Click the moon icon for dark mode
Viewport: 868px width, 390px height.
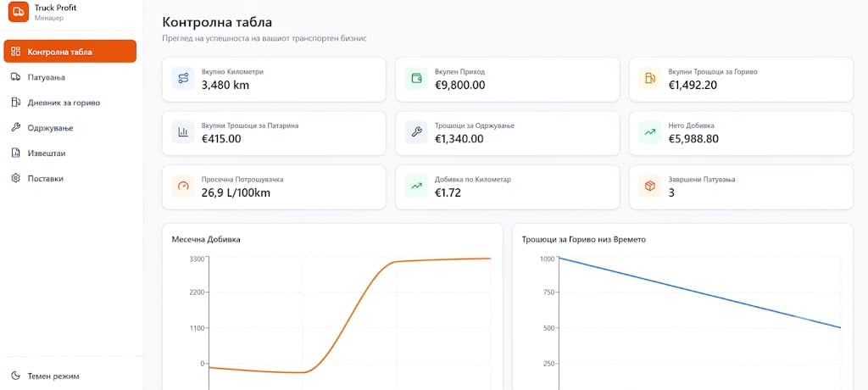[x=15, y=376]
